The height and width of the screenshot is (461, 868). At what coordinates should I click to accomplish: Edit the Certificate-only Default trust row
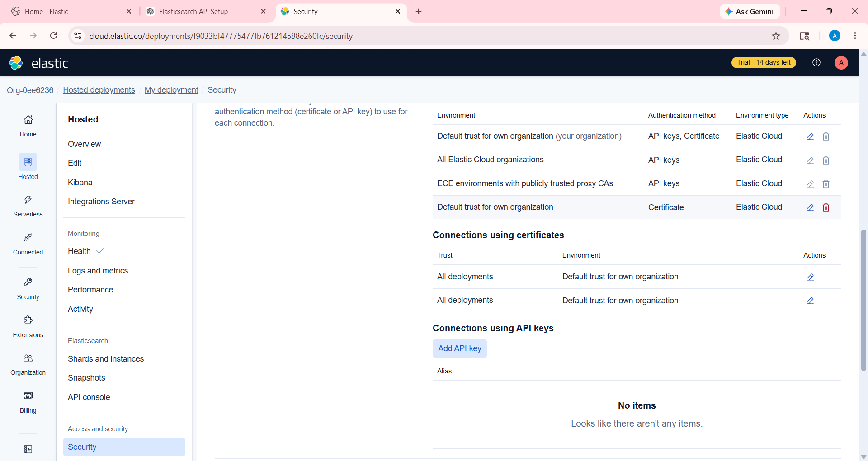810,207
